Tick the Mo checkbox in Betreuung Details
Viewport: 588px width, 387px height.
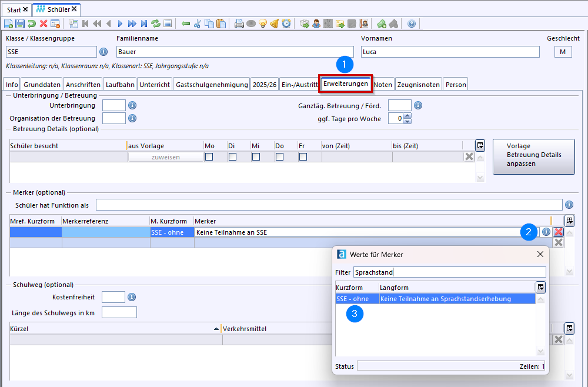(x=209, y=157)
